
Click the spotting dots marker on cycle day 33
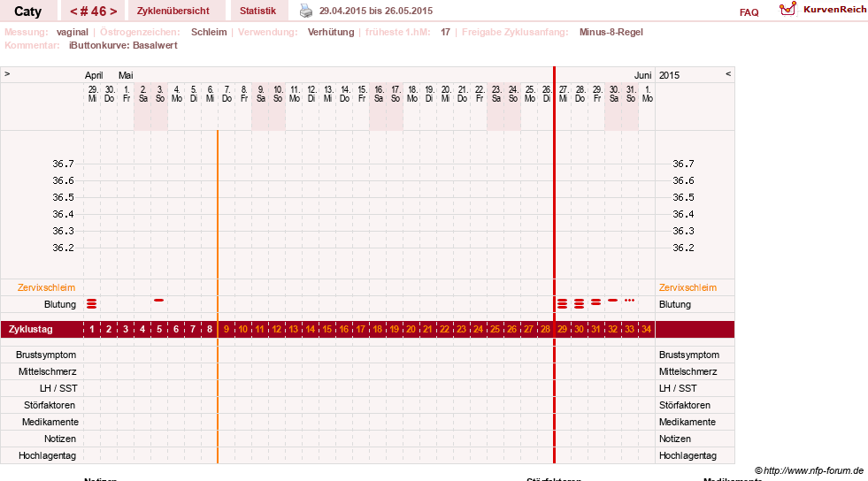[x=629, y=301]
